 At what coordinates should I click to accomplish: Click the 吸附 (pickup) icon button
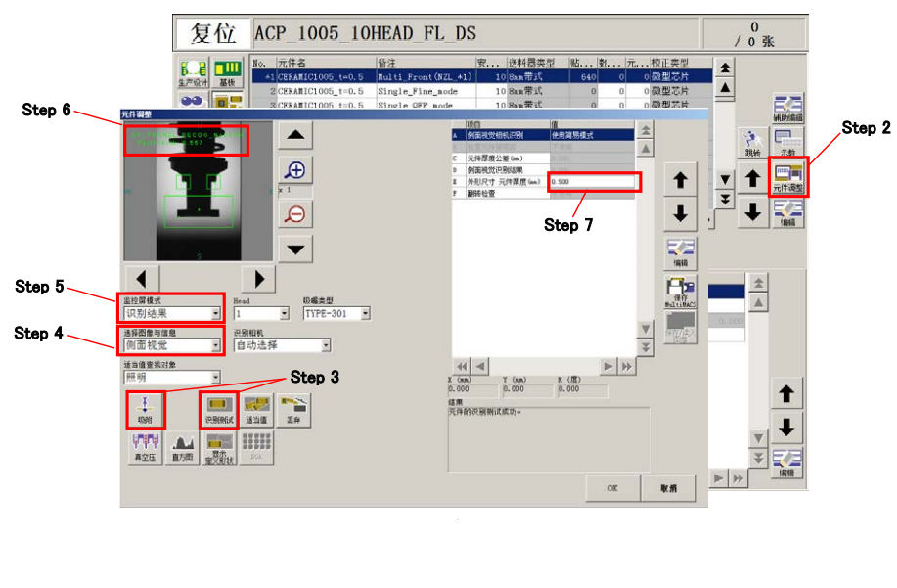145,409
